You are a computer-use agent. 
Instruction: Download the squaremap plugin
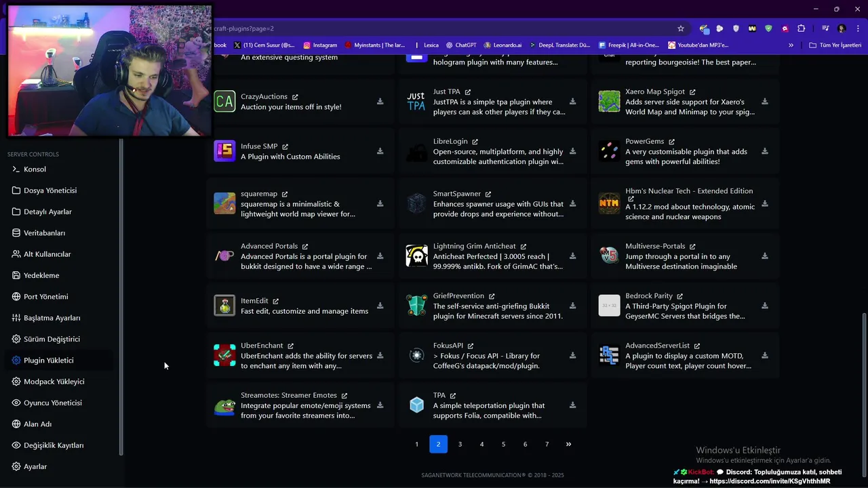pos(380,203)
